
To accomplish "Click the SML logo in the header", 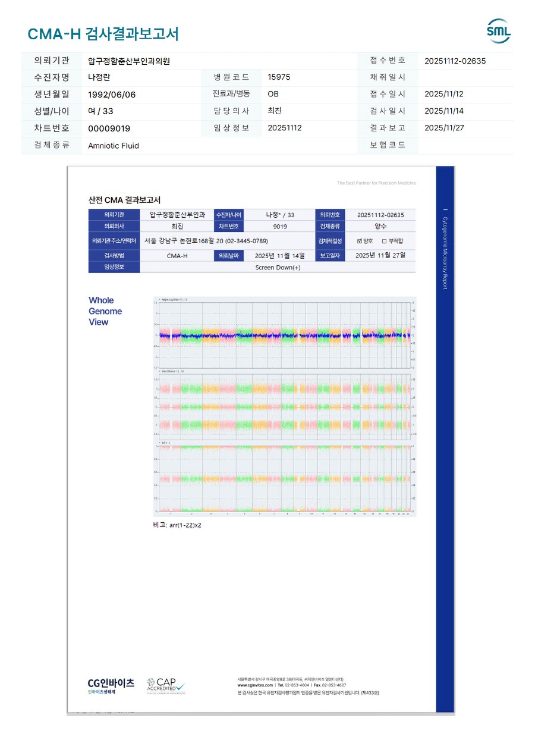I will click(x=498, y=32).
